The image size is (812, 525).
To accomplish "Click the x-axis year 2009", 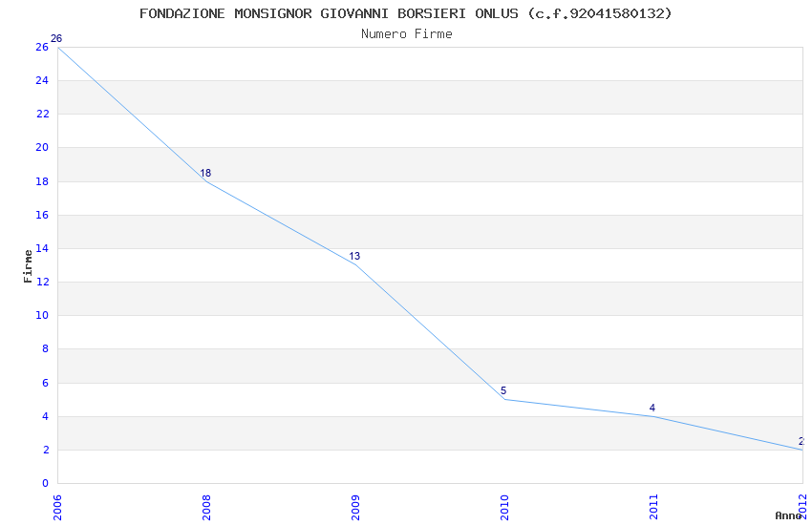I will [355, 508].
